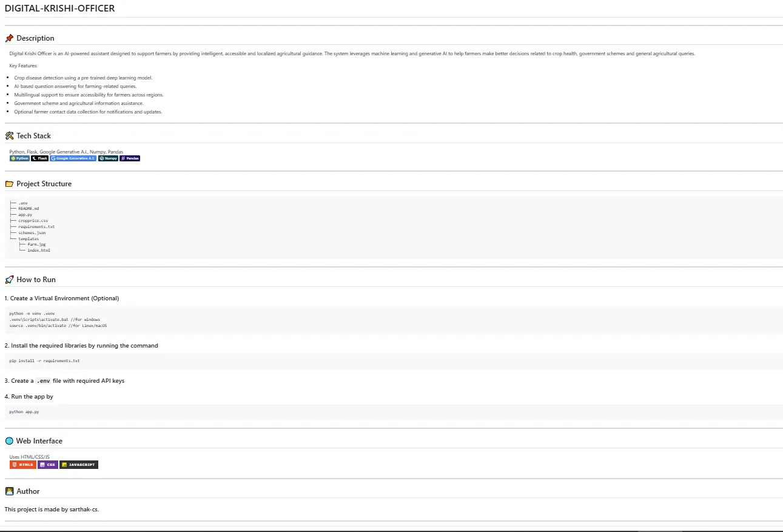Viewport: 783px width, 532px height.
Task: Click the HTML5 badge under Web Interface
Action: (23, 464)
